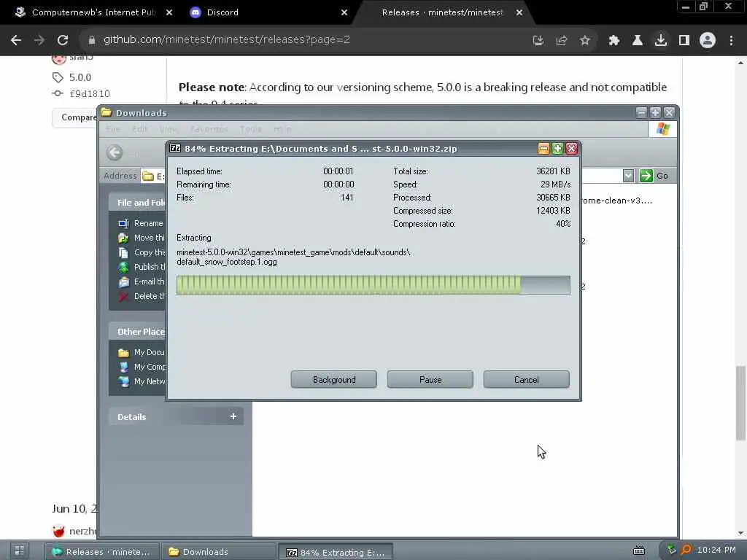The height and width of the screenshot is (560, 747).
Task: Open My Computer in Other Places
Action: 142,367
